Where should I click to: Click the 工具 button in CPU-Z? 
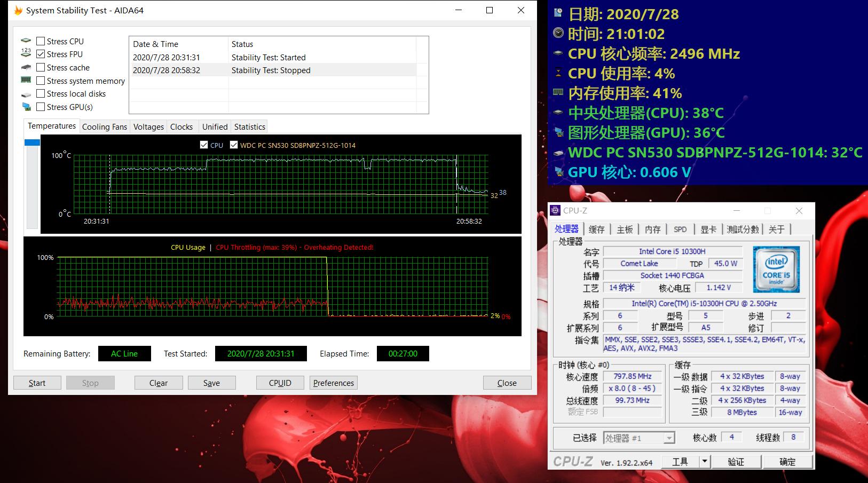point(680,462)
